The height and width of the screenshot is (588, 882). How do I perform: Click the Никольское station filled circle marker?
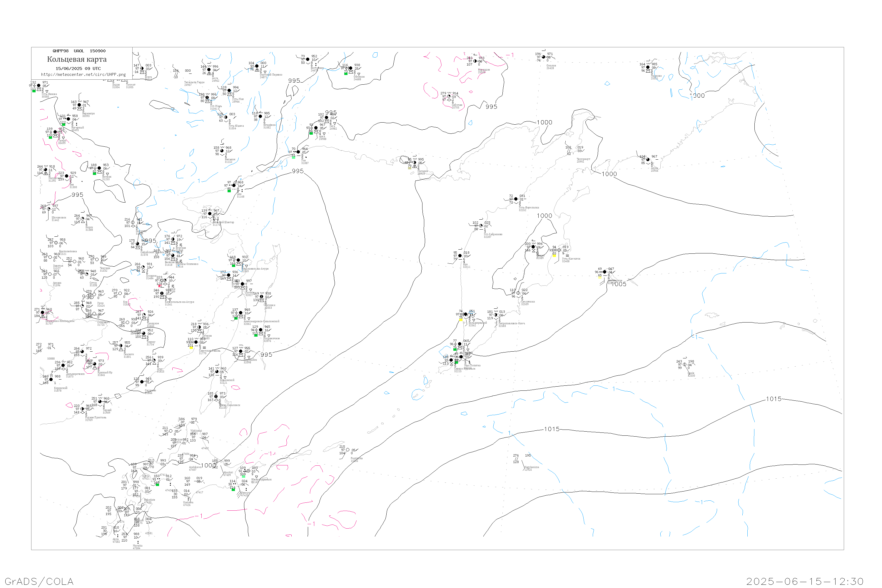pyautogui.click(x=604, y=272)
